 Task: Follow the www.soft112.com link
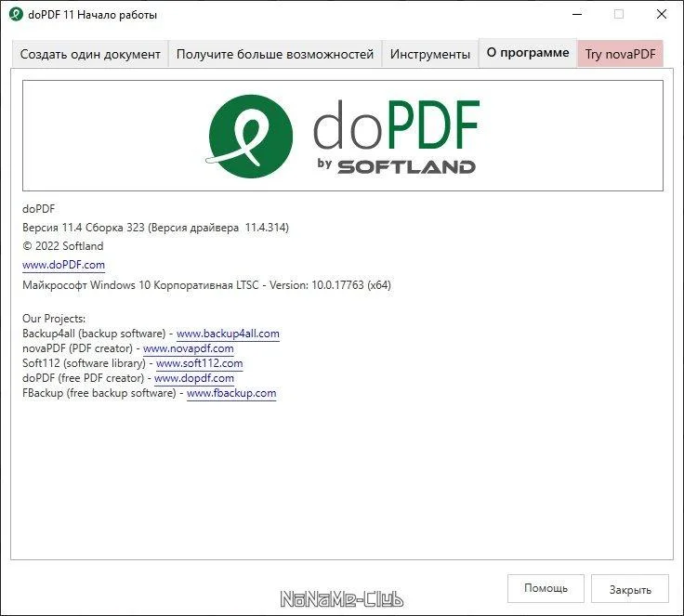pos(200,363)
